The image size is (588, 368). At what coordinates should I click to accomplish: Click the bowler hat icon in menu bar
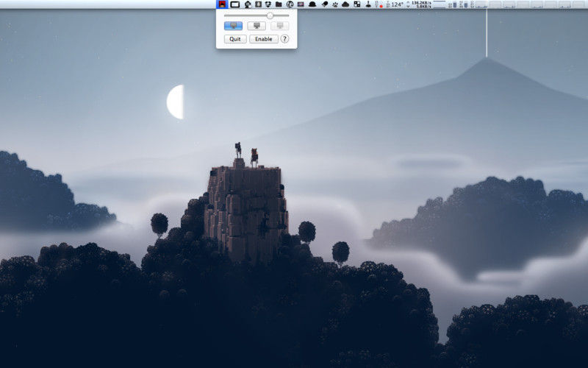[312, 4]
